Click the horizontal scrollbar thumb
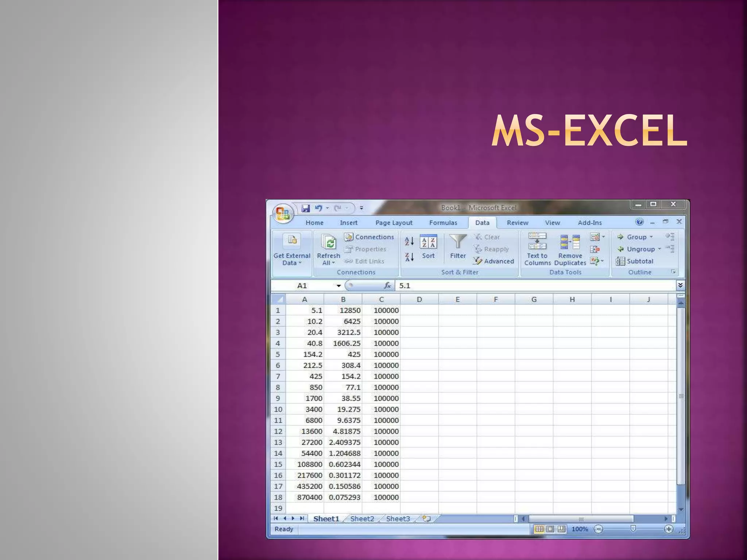Screen dimensions: 747x560 (581, 519)
